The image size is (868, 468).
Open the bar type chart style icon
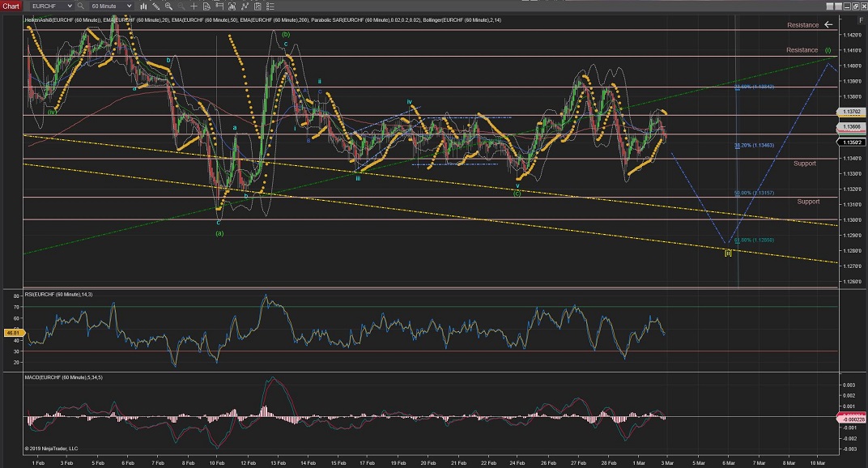point(143,6)
